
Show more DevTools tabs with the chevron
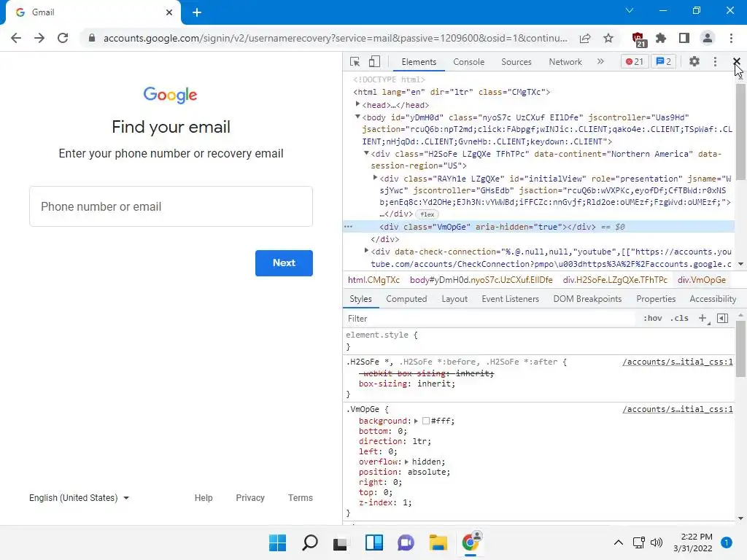[600, 61]
